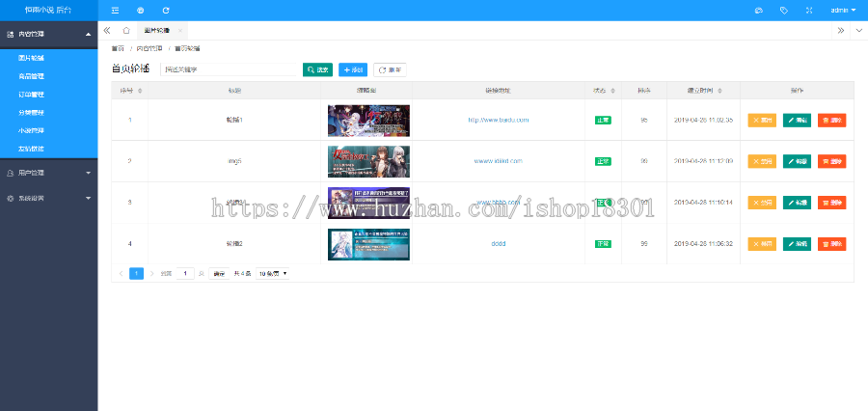Click the 内容管理 breadcrumb link
Viewport: 868px width, 411px height.
pos(149,49)
